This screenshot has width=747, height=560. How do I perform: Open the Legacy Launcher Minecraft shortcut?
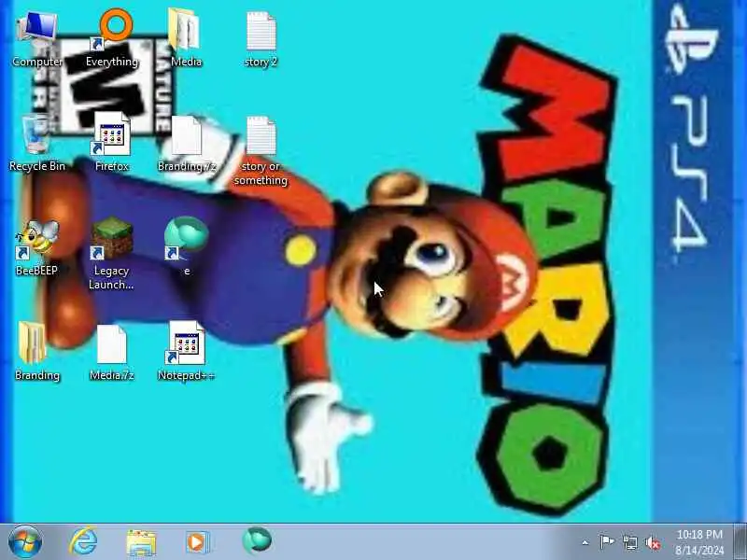[x=112, y=255]
